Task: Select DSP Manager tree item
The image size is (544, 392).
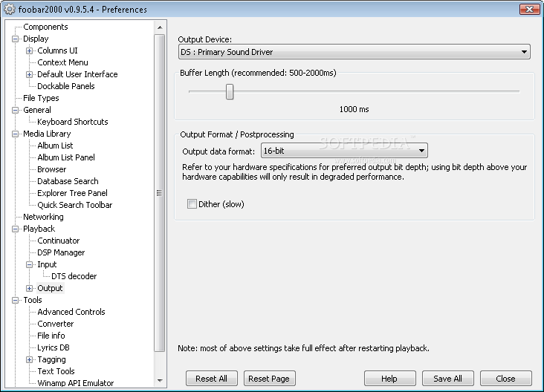Action: (61, 252)
